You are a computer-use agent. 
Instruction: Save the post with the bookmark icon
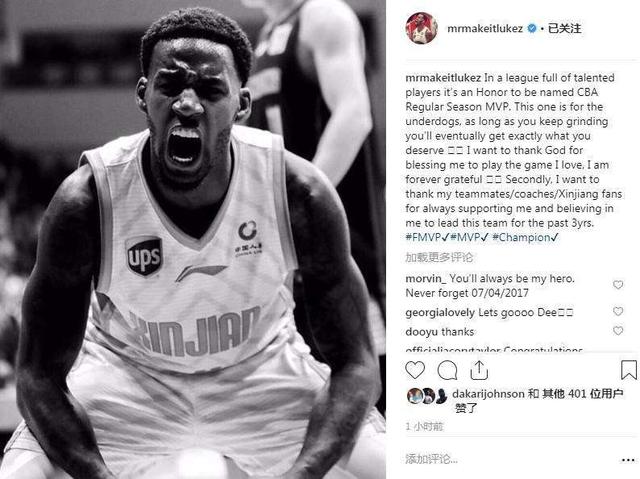click(629, 370)
